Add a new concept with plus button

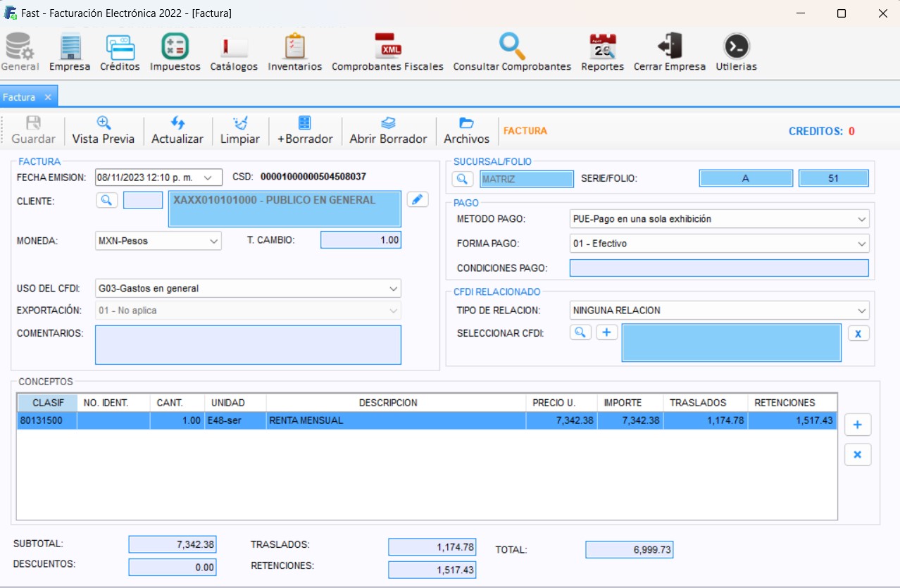(x=857, y=425)
